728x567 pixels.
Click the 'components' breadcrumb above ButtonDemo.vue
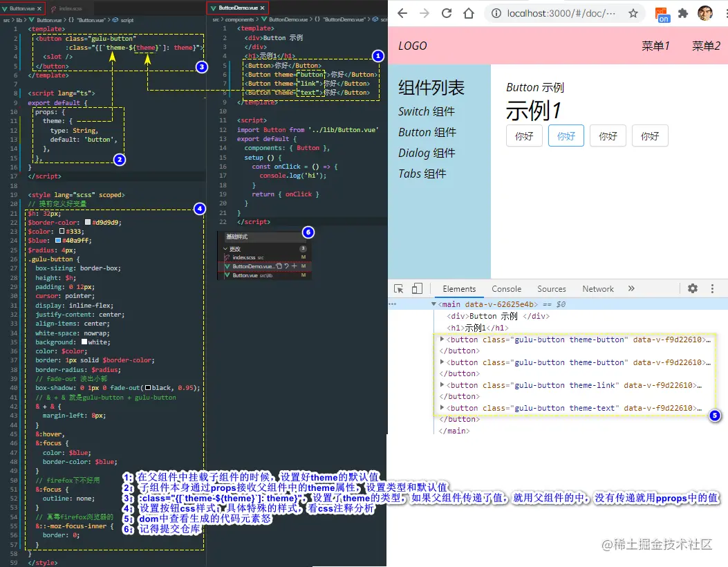pos(240,19)
